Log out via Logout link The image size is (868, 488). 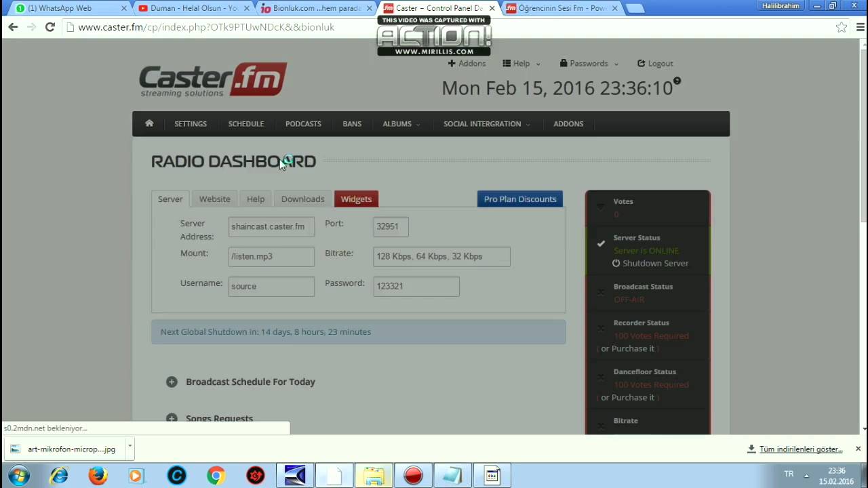[655, 63]
